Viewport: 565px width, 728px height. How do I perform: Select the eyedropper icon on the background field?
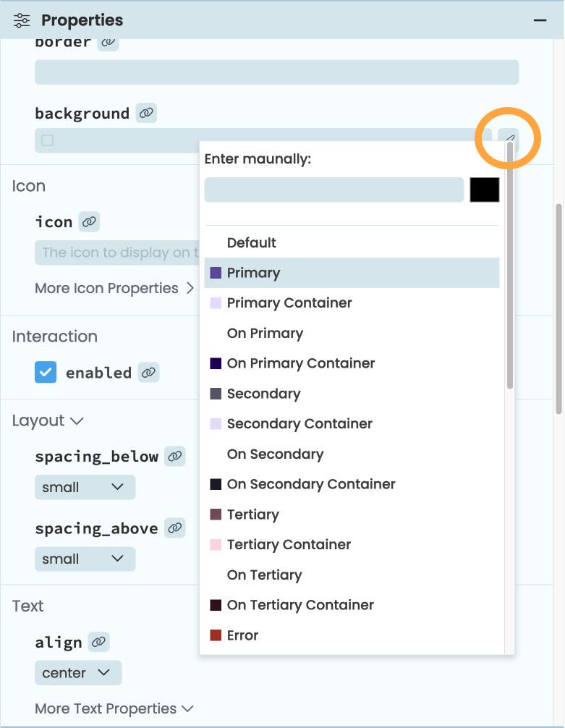click(x=509, y=138)
